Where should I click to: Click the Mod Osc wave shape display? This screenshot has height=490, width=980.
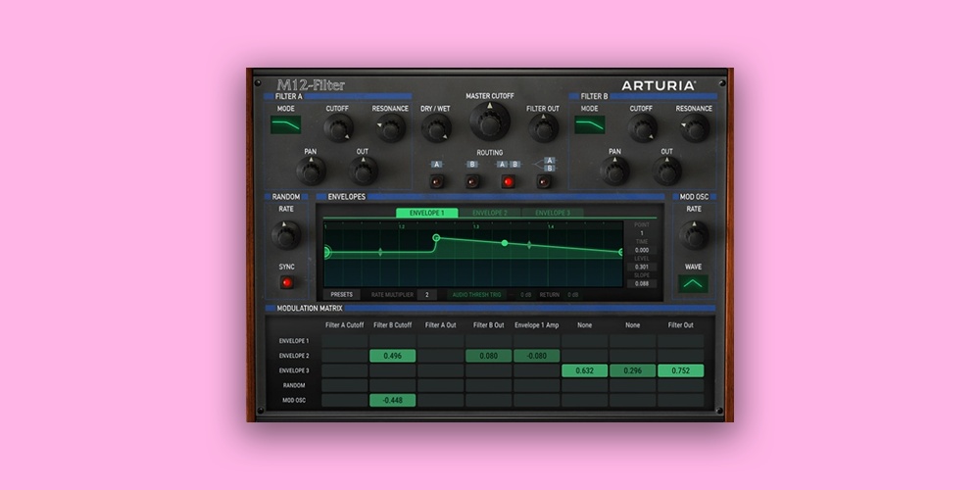(693, 284)
